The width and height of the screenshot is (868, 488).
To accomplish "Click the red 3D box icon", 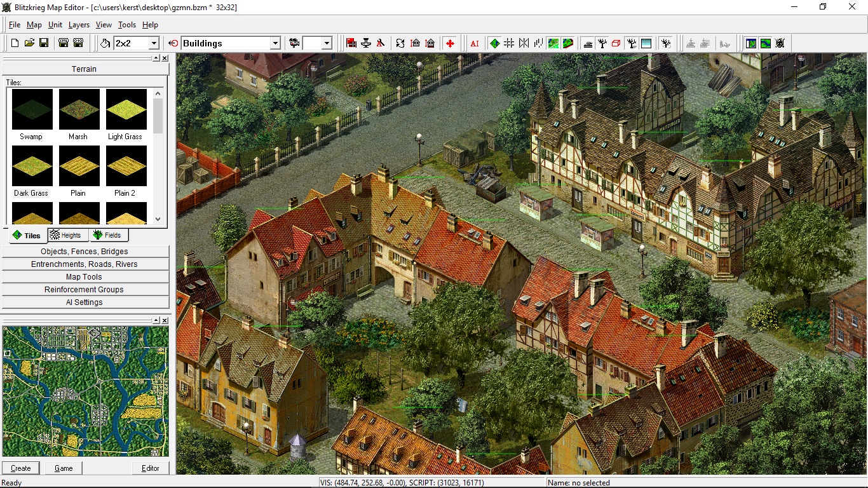I will tap(616, 43).
